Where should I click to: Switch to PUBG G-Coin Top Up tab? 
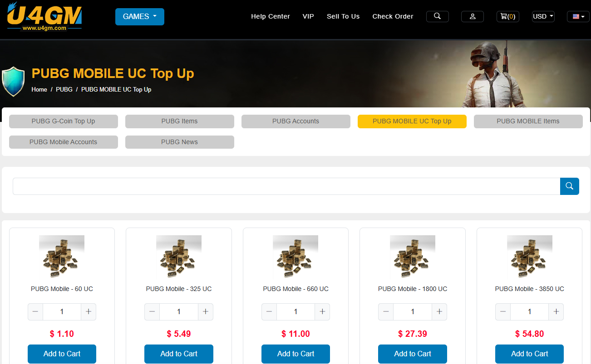[x=64, y=121]
